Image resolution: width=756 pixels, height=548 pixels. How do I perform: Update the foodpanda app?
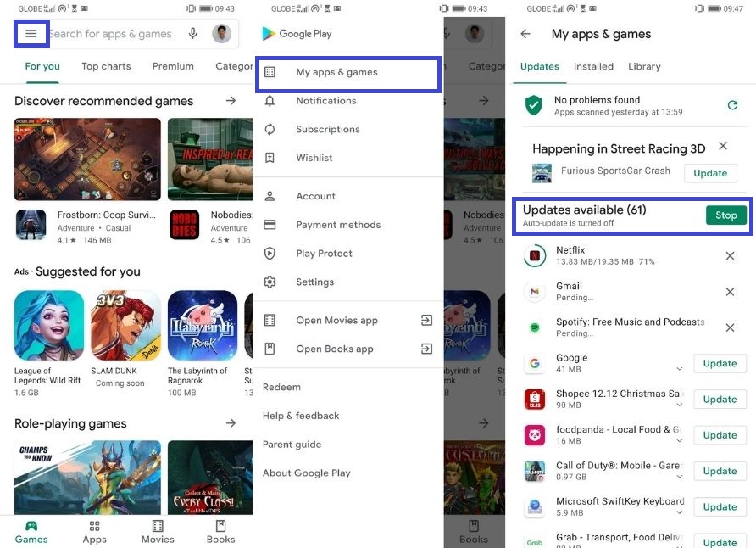[720, 435]
